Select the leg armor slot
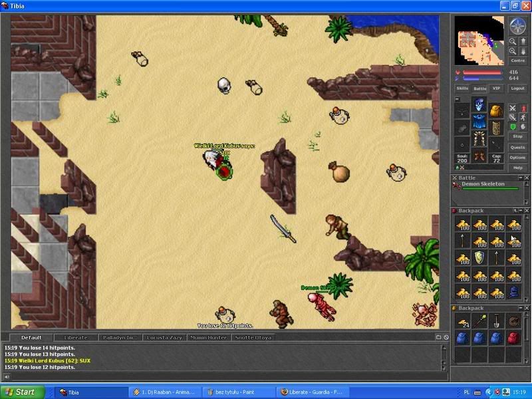 coord(479,139)
